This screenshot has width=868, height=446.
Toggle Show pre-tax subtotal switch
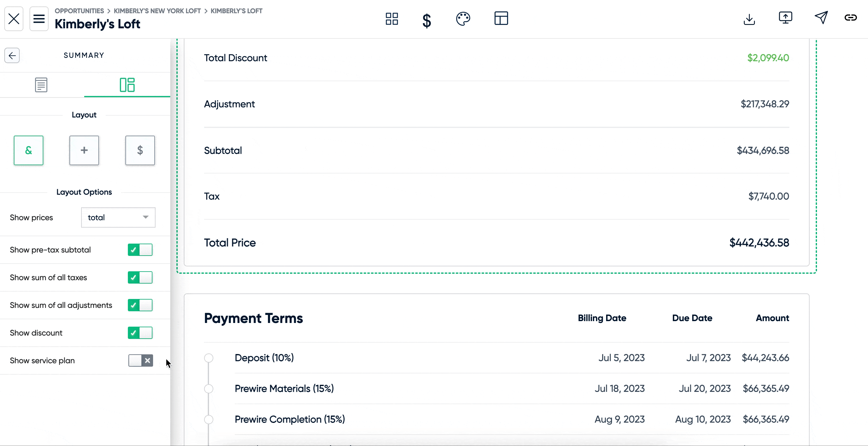pos(140,250)
